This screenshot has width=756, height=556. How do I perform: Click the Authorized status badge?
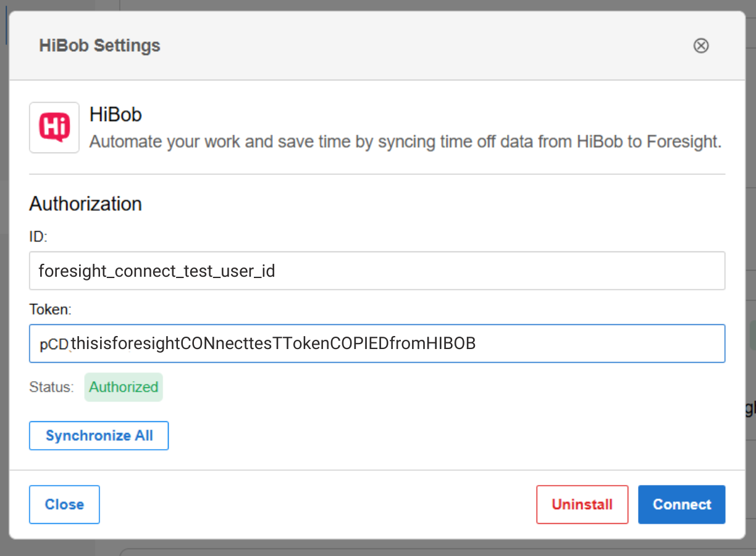click(124, 387)
